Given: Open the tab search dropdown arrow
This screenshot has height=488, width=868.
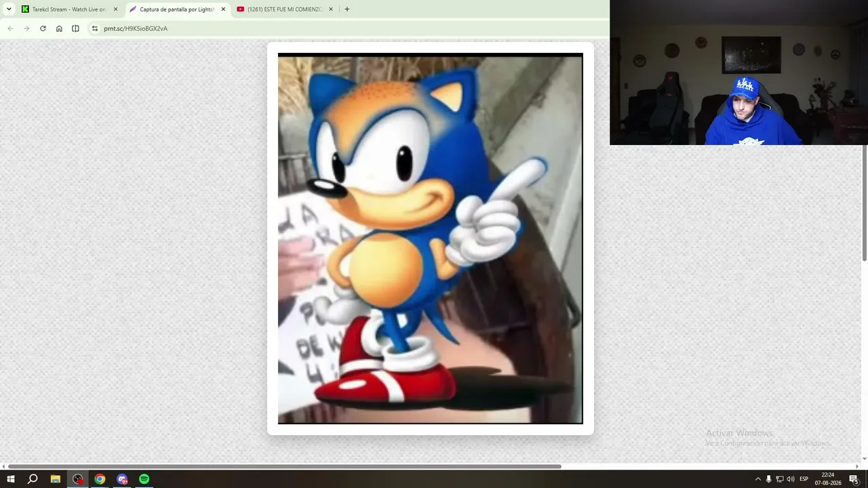Looking at the screenshot, I should [9, 9].
